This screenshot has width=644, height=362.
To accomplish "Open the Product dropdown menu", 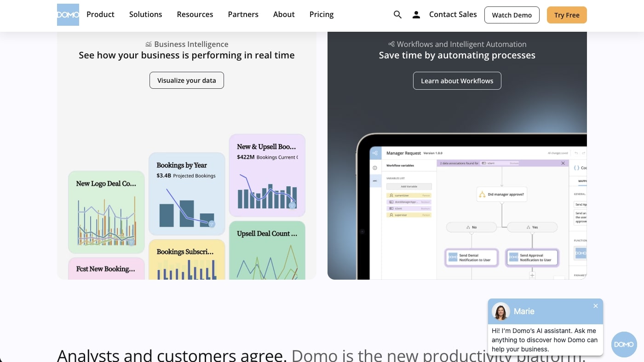I will pyautogui.click(x=100, y=14).
